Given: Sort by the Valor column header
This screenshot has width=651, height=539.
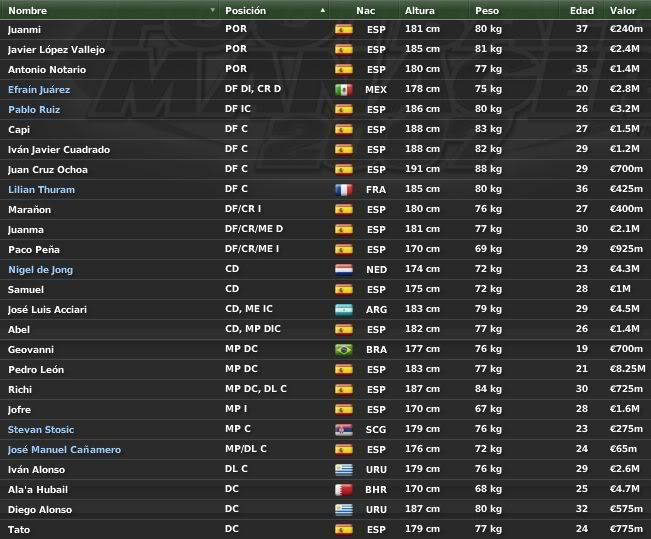Looking at the screenshot, I should [x=623, y=10].
